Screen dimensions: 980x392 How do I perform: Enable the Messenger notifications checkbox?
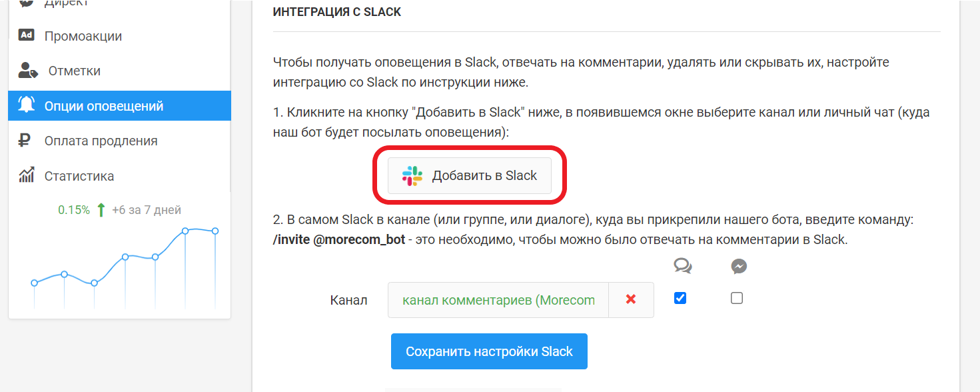[x=736, y=299]
